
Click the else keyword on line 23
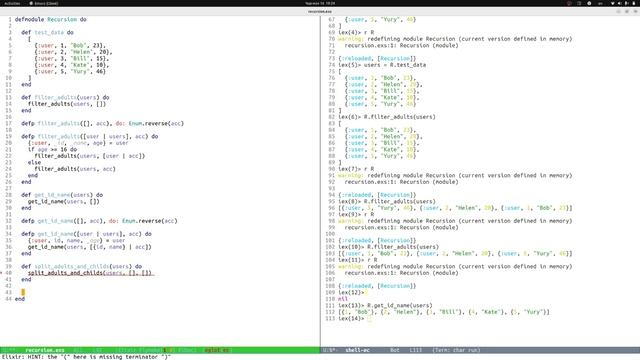pyautogui.click(x=34, y=162)
